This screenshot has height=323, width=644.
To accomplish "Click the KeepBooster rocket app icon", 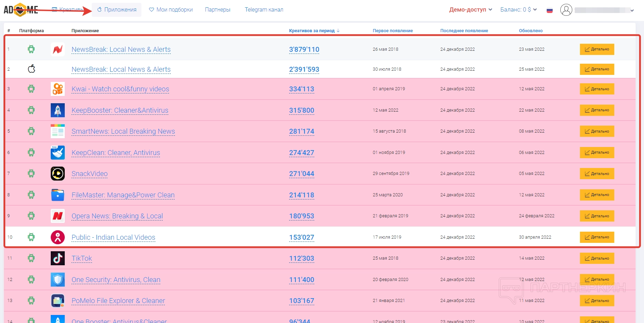I will (x=58, y=110).
